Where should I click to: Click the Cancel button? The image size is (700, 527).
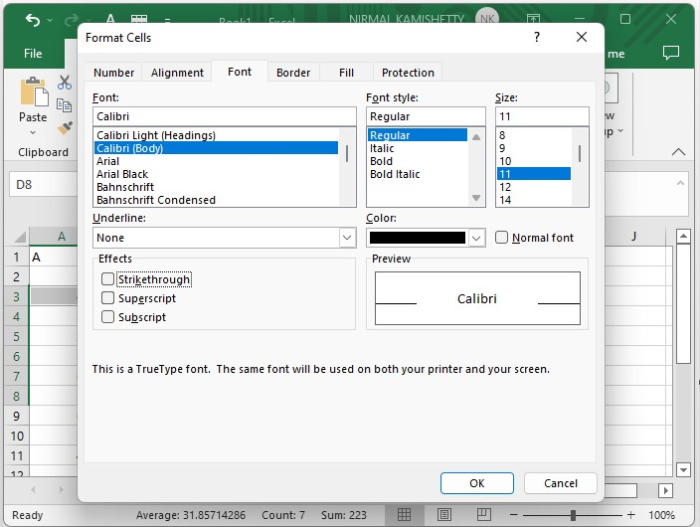560,483
